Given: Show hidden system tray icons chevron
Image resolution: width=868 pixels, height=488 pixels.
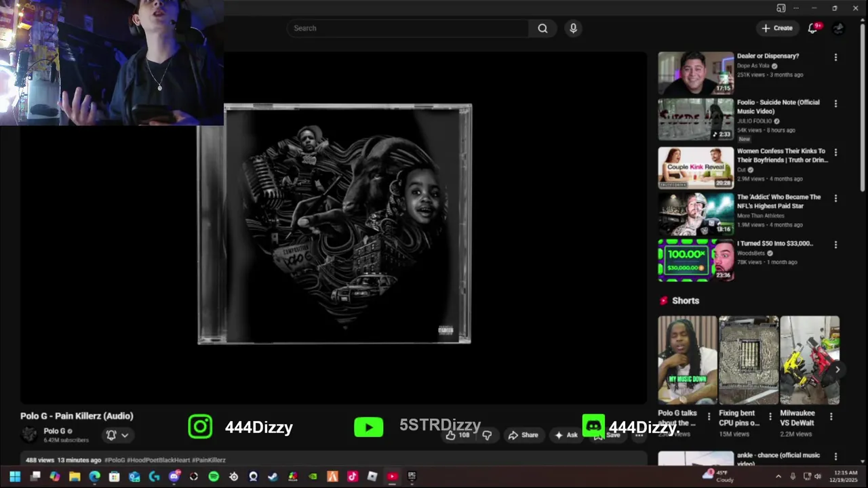Looking at the screenshot, I should click(778, 476).
